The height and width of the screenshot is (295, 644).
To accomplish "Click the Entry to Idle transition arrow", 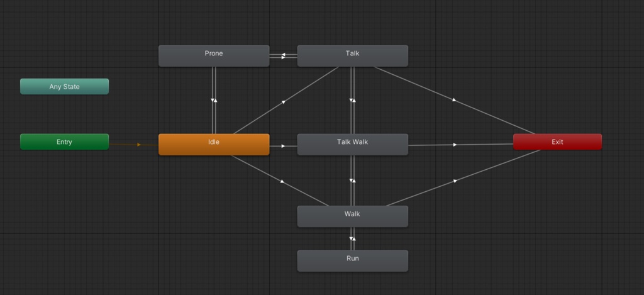I will [139, 145].
